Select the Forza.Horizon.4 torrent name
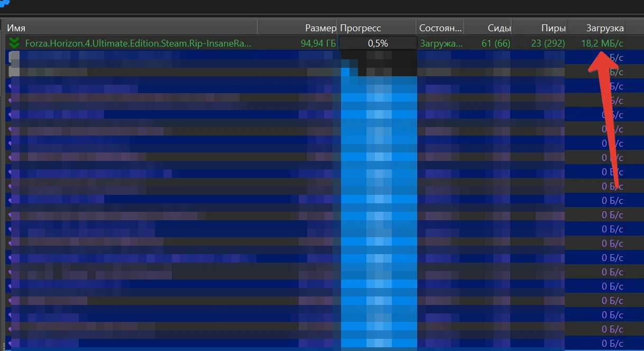This screenshot has height=351, width=644. pos(138,43)
